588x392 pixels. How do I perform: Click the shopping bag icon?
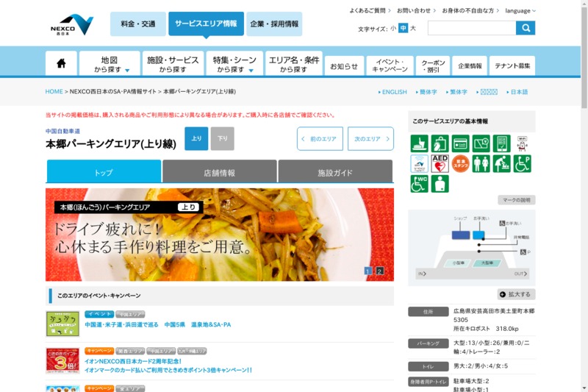click(x=440, y=143)
